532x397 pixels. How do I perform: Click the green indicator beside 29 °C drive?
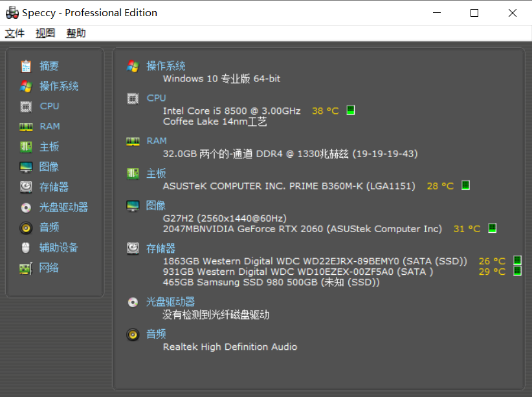(517, 271)
